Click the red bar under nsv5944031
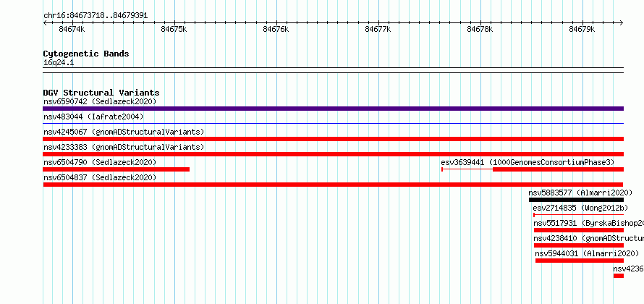The width and height of the screenshot is (644, 304). 580,261
